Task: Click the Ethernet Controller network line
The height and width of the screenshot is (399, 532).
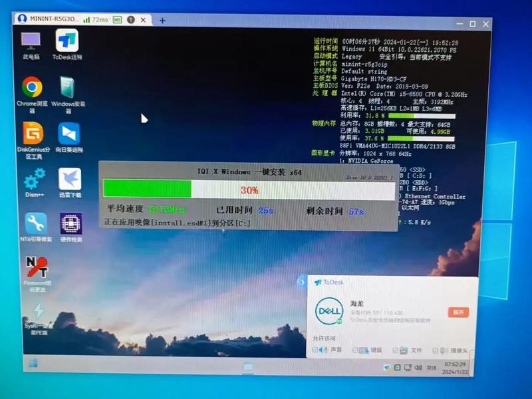Action: (432, 196)
